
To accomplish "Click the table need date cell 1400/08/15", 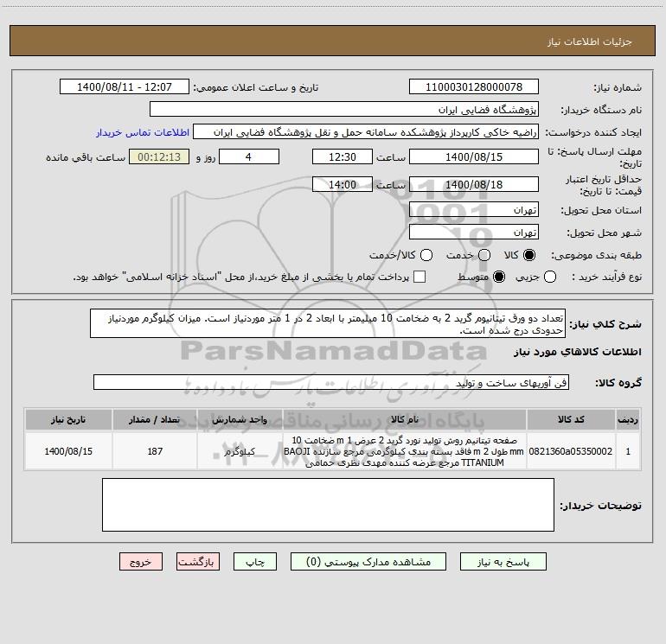I will 68,451.
